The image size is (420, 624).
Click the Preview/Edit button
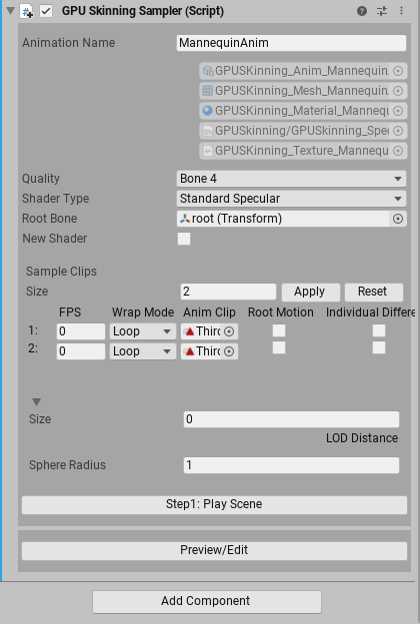tap(214, 550)
